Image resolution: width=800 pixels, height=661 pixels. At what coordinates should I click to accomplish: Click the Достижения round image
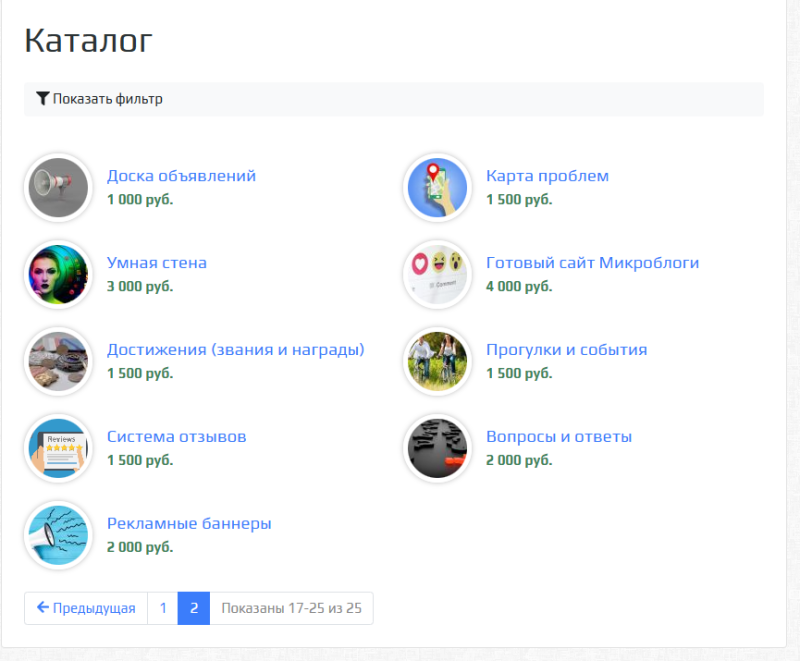[x=58, y=361]
